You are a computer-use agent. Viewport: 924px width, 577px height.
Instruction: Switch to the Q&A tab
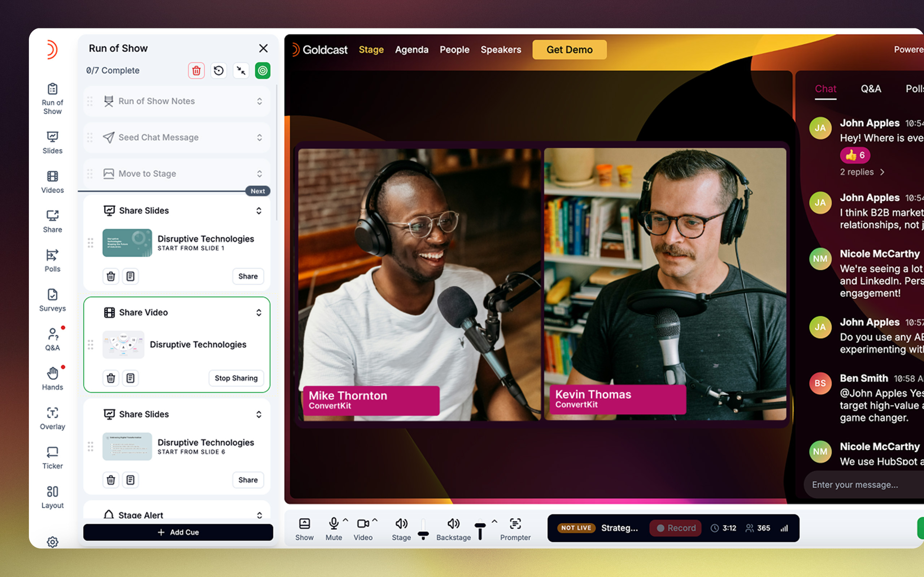pyautogui.click(x=871, y=89)
